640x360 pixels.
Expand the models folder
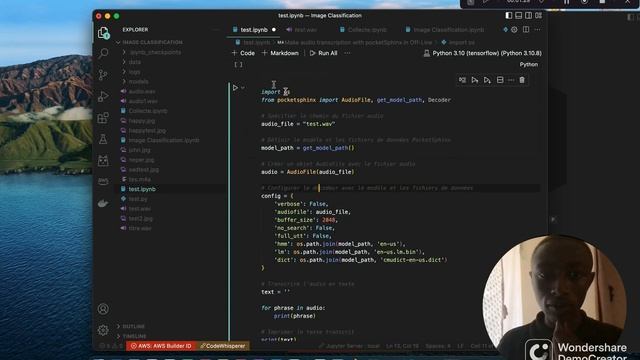click(135, 82)
